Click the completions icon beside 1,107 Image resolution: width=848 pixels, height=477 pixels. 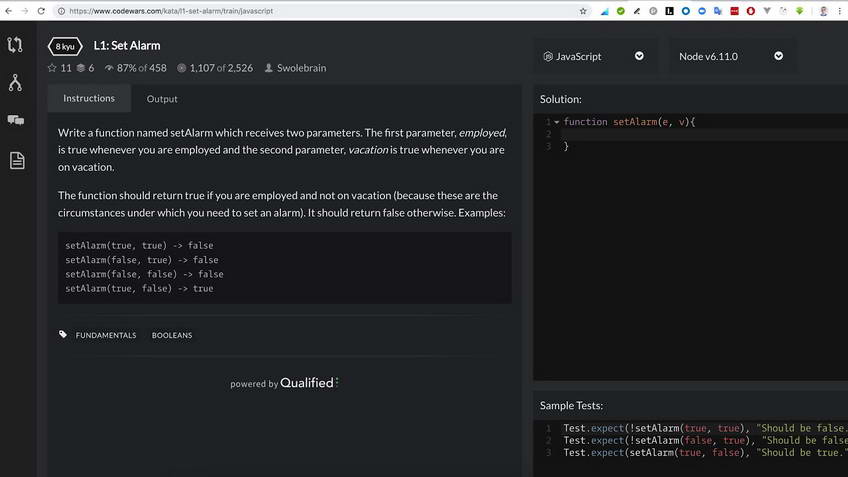(182, 68)
